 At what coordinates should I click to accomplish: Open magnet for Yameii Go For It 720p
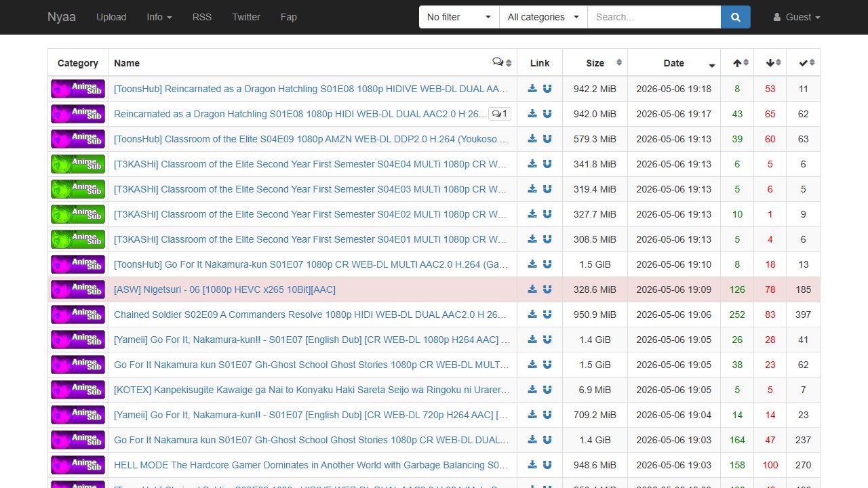[547, 415]
